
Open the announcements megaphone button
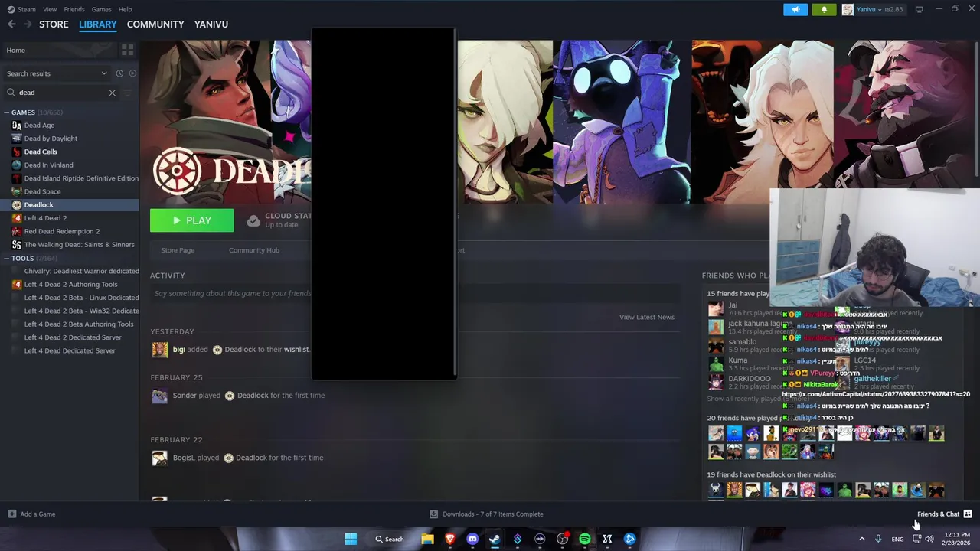coord(795,9)
